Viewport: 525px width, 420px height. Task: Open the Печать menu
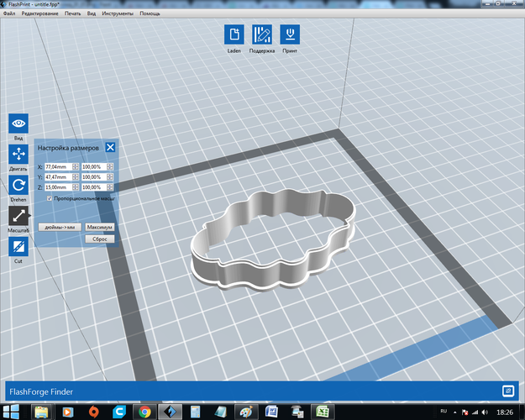[72, 13]
